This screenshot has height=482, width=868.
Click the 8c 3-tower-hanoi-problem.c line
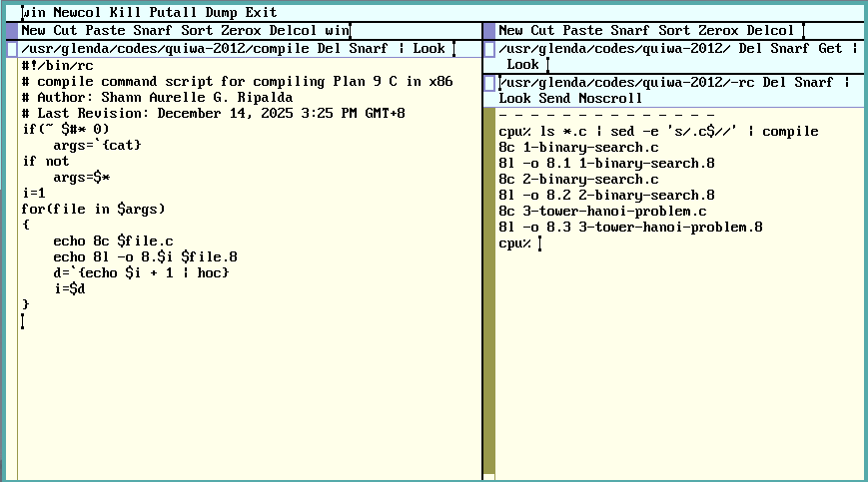(602, 212)
